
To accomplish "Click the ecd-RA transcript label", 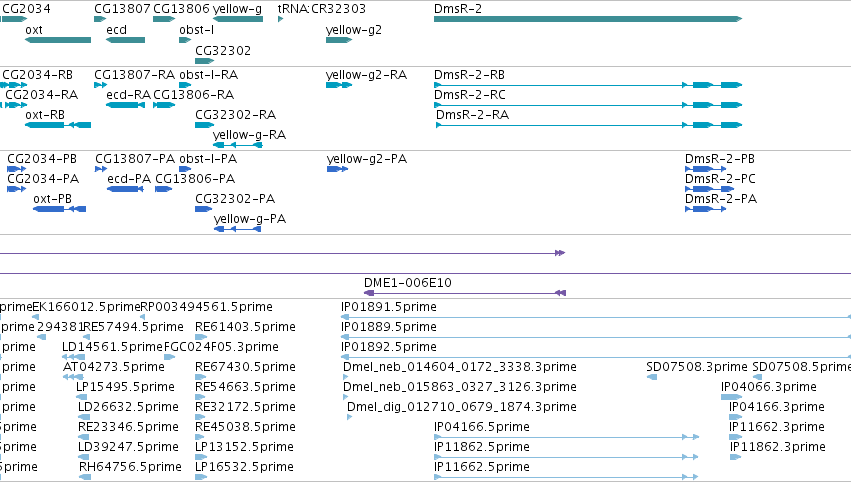I will tap(129, 94).
